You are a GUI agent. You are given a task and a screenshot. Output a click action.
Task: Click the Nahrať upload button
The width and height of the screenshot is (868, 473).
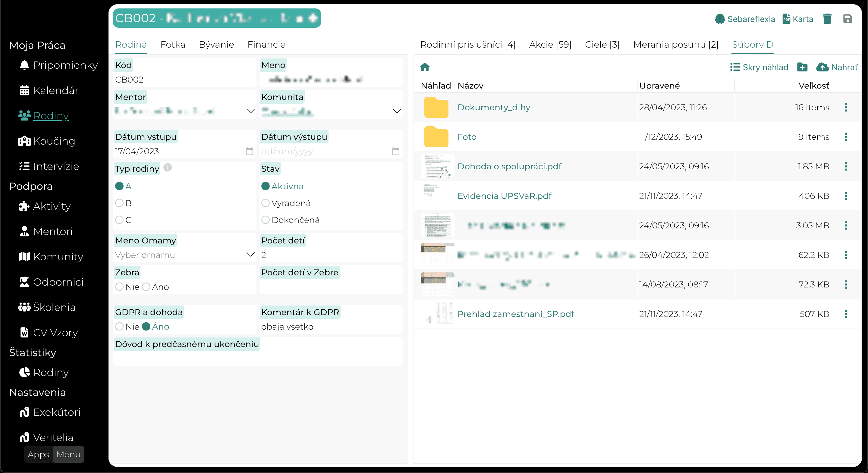pos(837,67)
